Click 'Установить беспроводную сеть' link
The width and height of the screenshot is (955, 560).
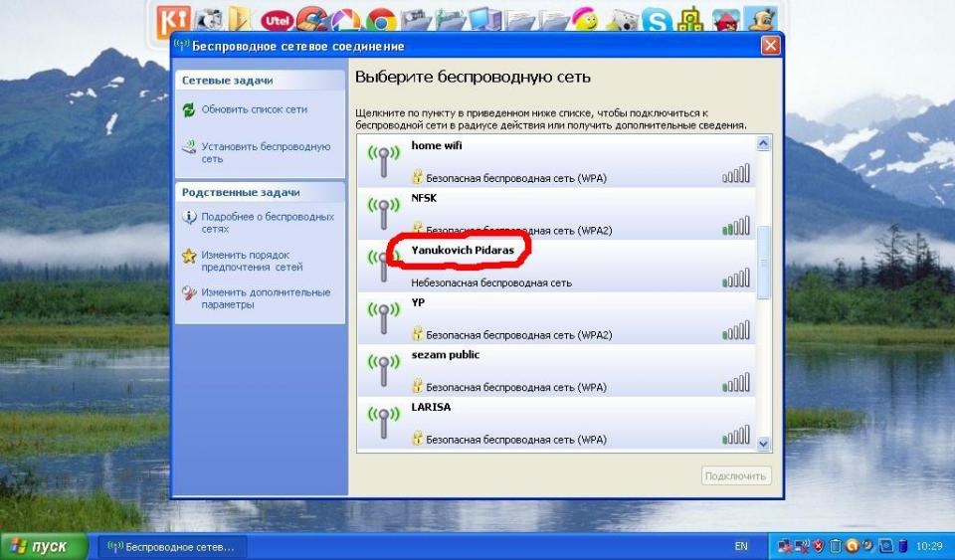point(266,152)
